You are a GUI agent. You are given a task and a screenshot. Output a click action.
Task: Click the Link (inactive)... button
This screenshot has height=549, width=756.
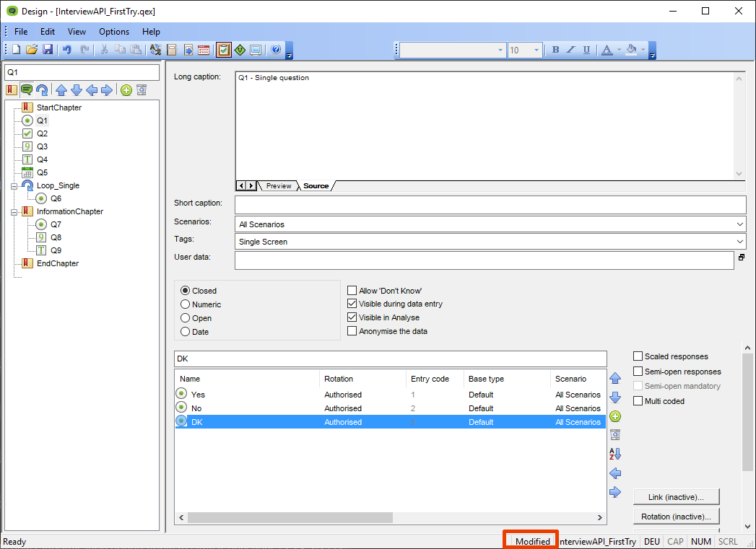pos(676,497)
